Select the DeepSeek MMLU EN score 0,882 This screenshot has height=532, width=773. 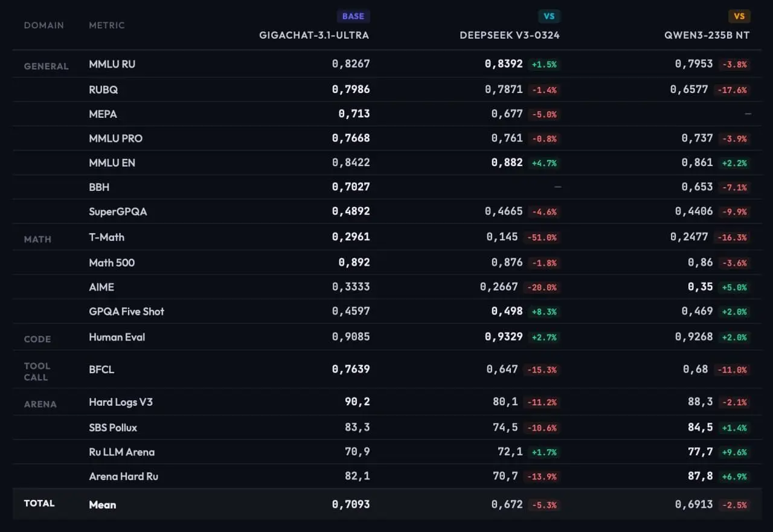pyautogui.click(x=507, y=163)
